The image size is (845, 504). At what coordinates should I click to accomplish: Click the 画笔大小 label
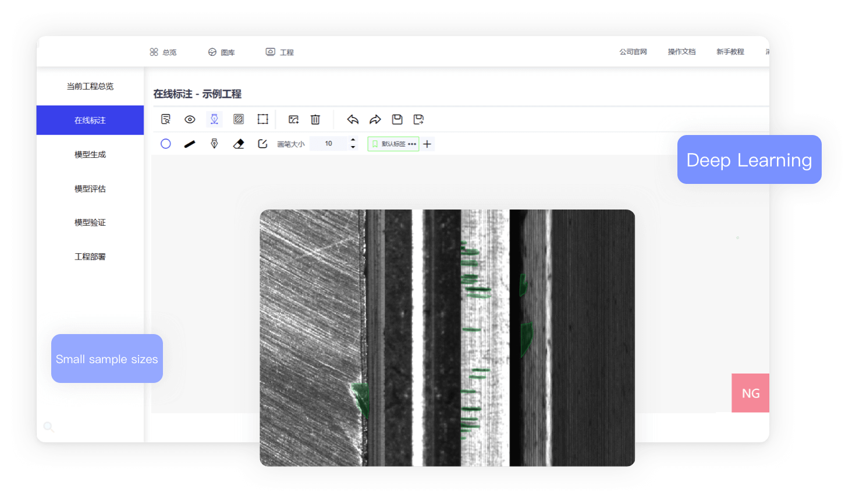point(291,144)
